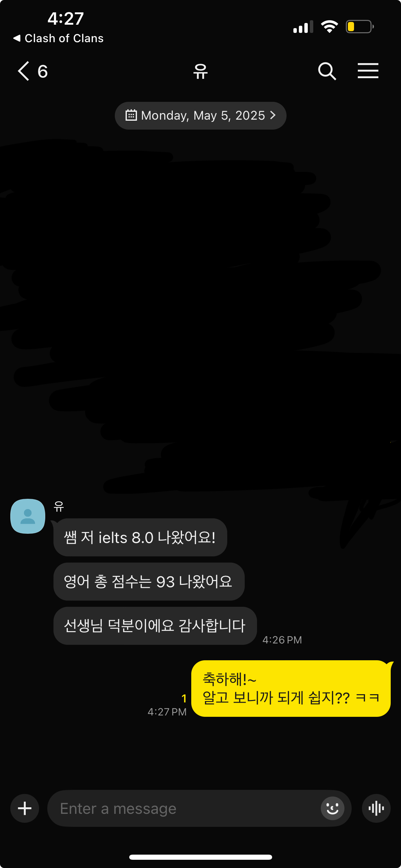Tap the yellow 축하해!~ reply bubble
Screen dimensions: 401x868
[291, 688]
